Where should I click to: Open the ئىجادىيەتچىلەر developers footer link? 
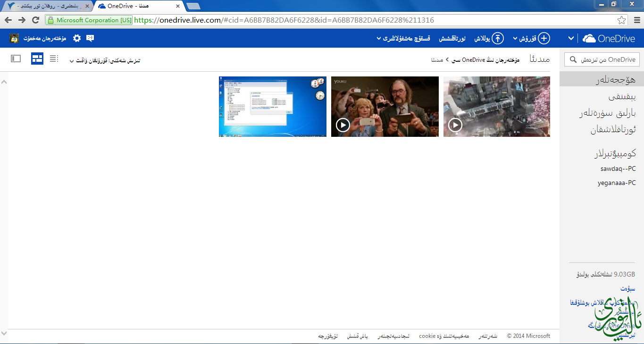pyautogui.click(x=393, y=336)
